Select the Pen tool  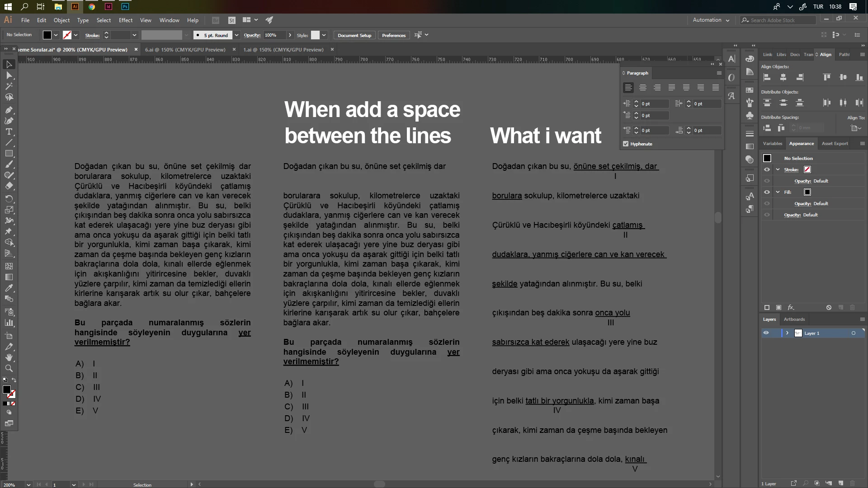9,110
